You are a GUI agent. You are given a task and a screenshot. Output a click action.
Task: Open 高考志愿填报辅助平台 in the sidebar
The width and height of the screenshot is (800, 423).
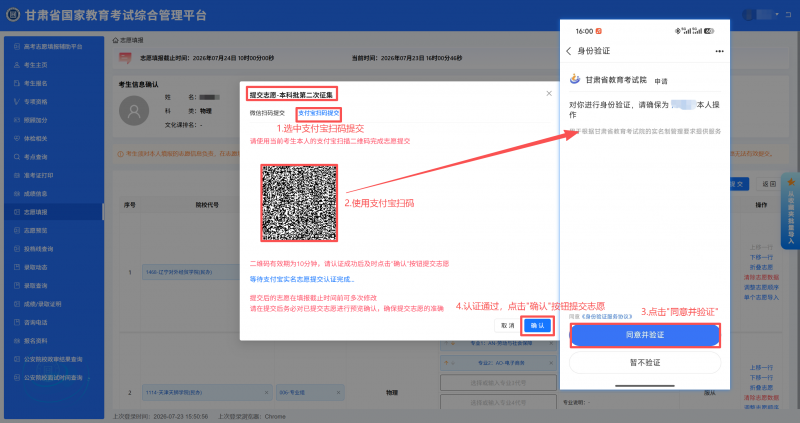click(54, 46)
